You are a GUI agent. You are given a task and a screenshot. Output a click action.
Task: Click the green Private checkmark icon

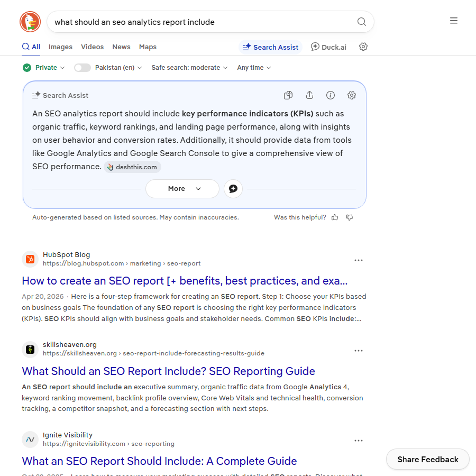(27, 68)
